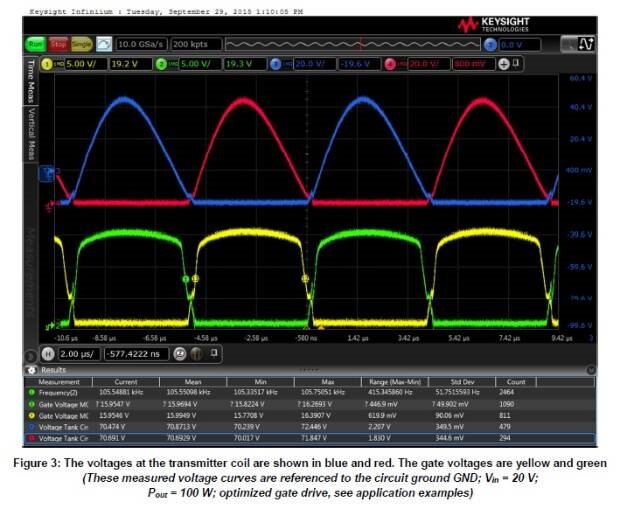Toggle channel 2 green button
Image resolution: width=620 pixels, height=509 pixels.
pos(161,64)
